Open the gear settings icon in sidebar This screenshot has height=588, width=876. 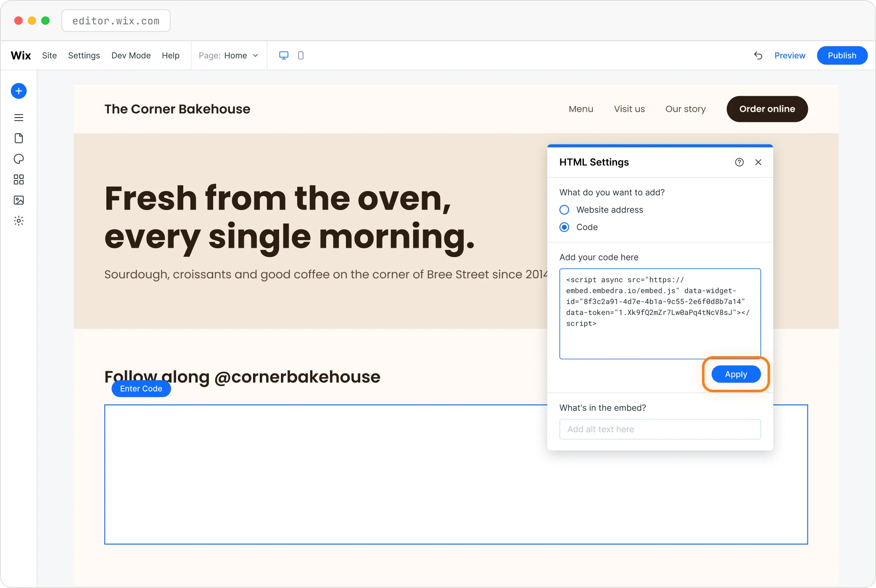[18, 220]
